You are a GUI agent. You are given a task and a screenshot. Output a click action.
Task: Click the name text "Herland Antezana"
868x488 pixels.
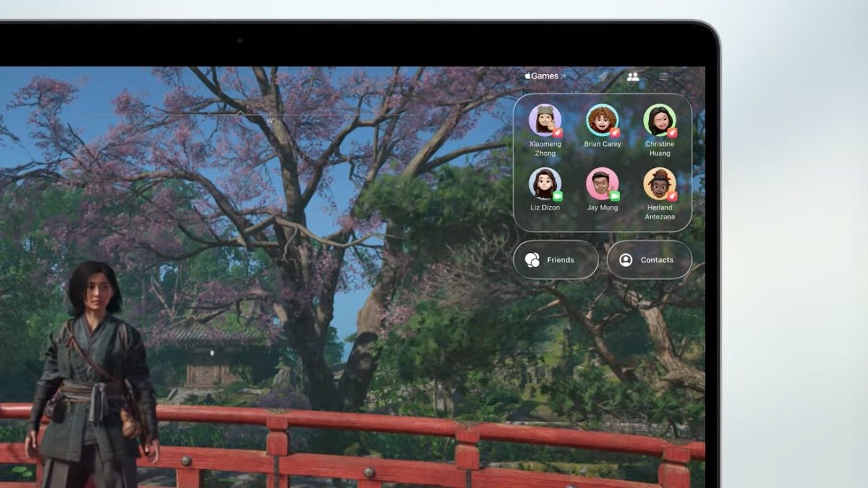click(660, 212)
